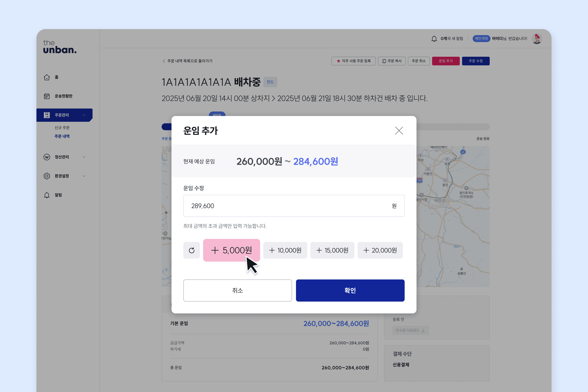Add 20,000원 to the fare

pos(380,250)
